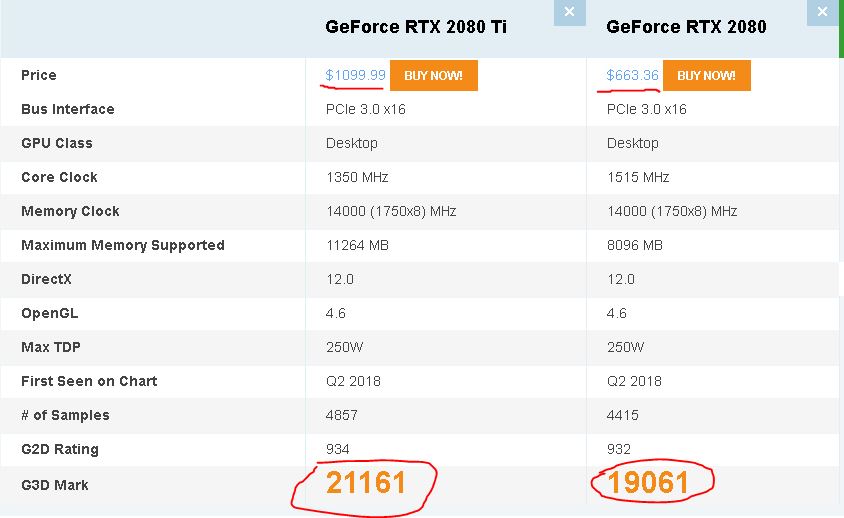Click the 4857 samples value
844x518 pixels.
[342, 415]
